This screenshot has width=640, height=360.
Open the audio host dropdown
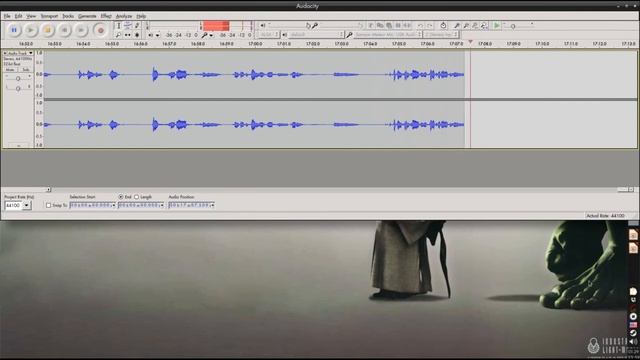tap(269, 35)
